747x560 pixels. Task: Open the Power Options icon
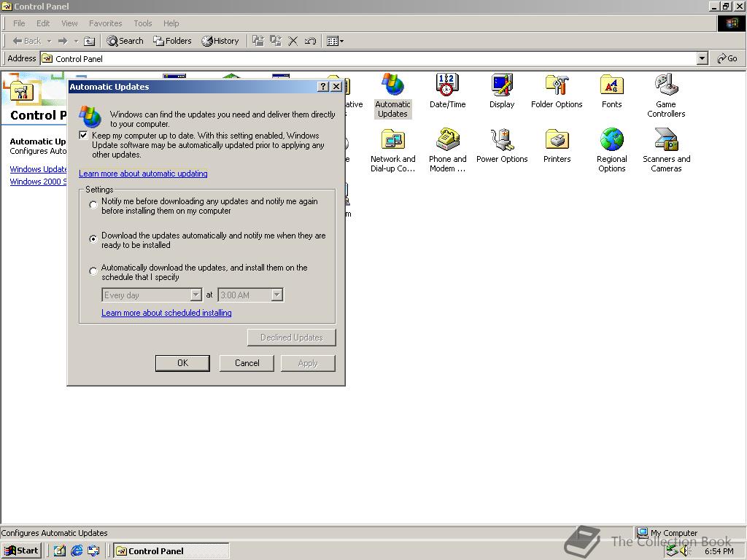(x=502, y=146)
